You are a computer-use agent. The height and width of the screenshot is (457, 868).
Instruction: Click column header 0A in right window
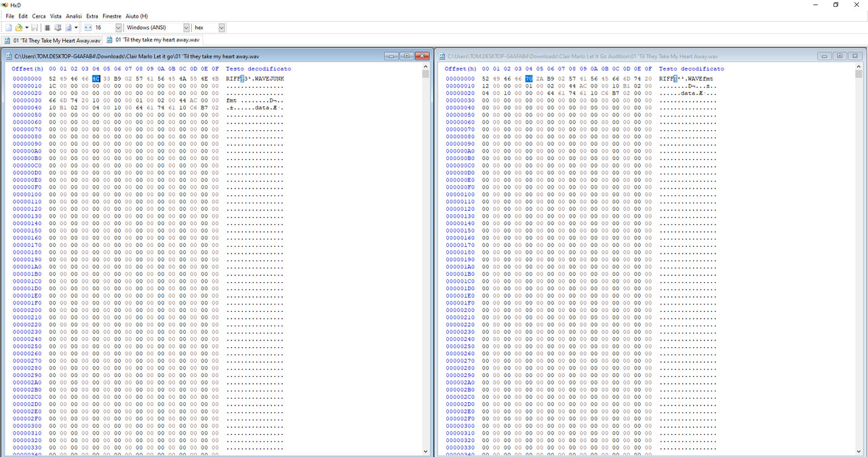coord(594,68)
